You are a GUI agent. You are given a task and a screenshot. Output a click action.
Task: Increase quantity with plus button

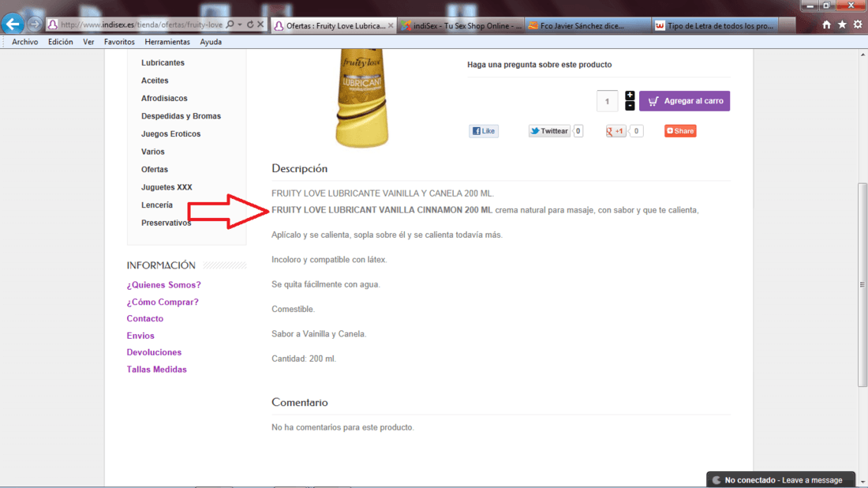pyautogui.click(x=630, y=96)
